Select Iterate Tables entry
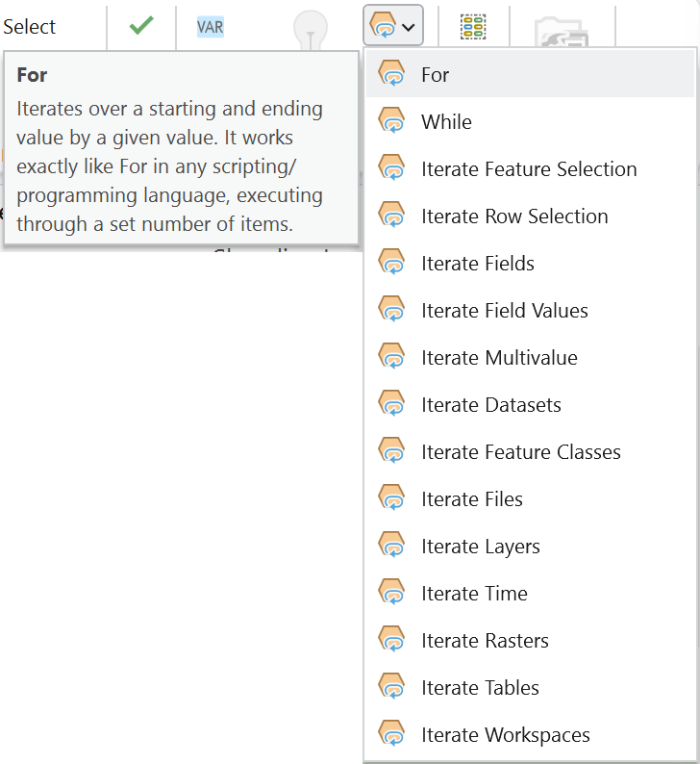 [530, 688]
